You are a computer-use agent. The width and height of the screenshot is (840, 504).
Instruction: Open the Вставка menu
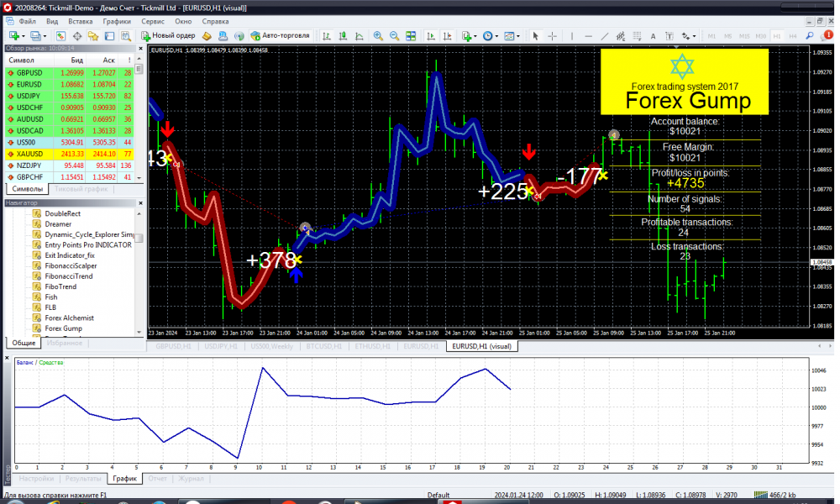[81, 22]
